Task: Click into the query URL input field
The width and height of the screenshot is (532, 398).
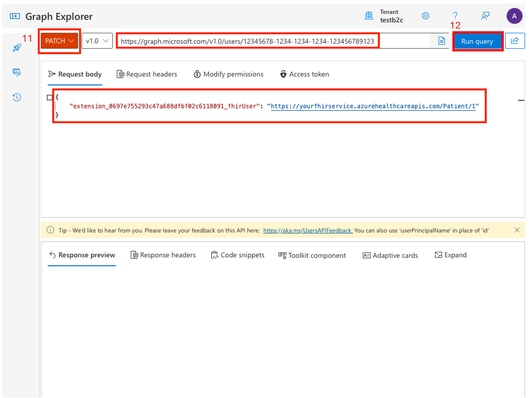Action: tap(247, 41)
